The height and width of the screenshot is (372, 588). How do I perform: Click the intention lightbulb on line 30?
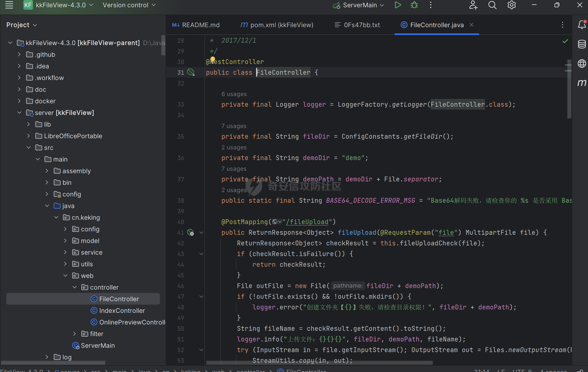[213, 59]
